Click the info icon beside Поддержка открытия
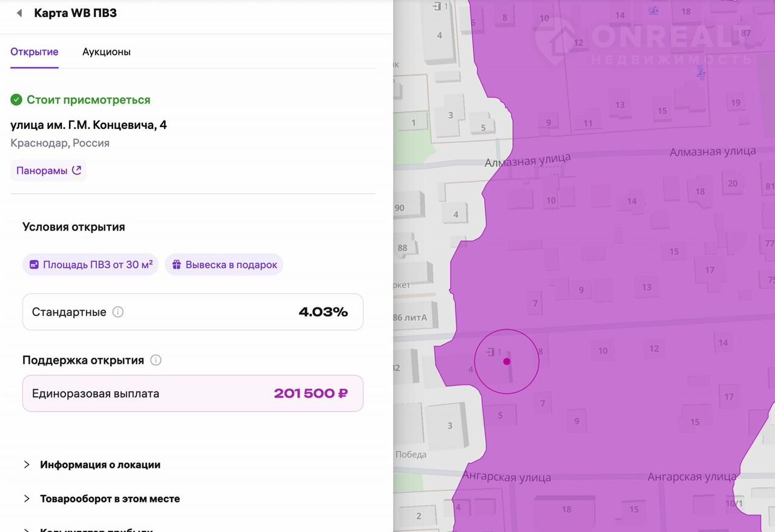 156,360
